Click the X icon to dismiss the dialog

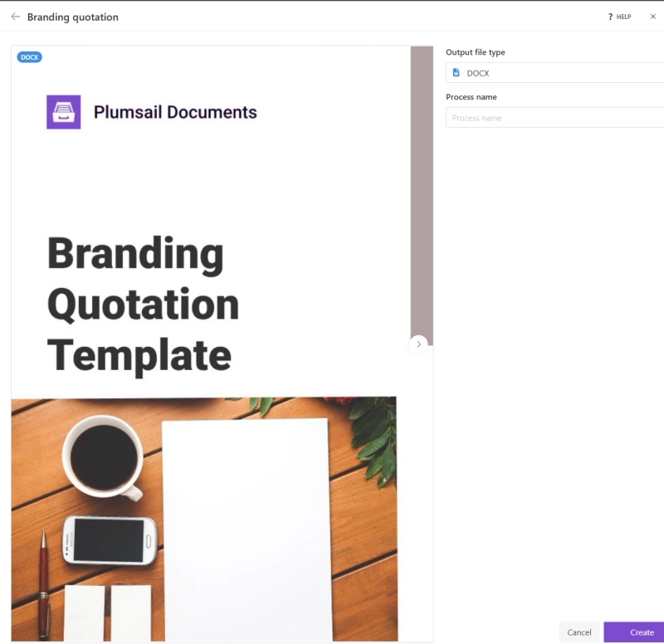click(655, 17)
